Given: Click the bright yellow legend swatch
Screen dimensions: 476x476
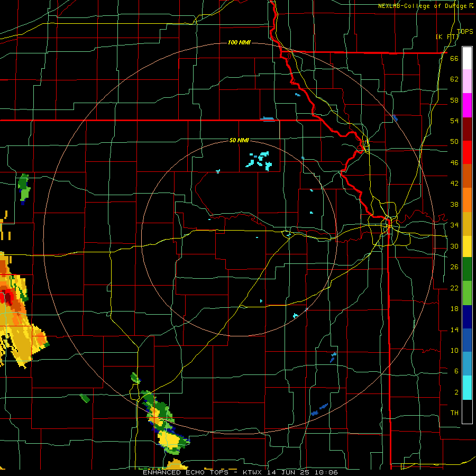Looking at the screenshot, I should [x=467, y=246].
